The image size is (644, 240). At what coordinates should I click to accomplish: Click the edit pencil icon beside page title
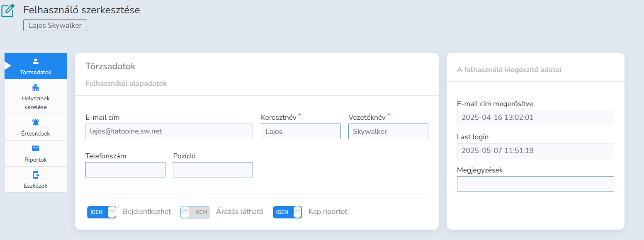pos(8,10)
